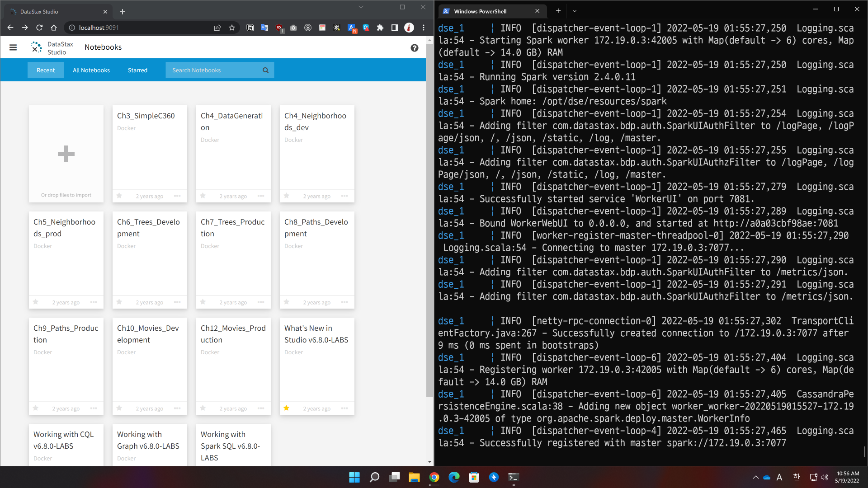Open the Working with Graph notebook
Viewport: 868px width, 488px height.
tap(150, 445)
